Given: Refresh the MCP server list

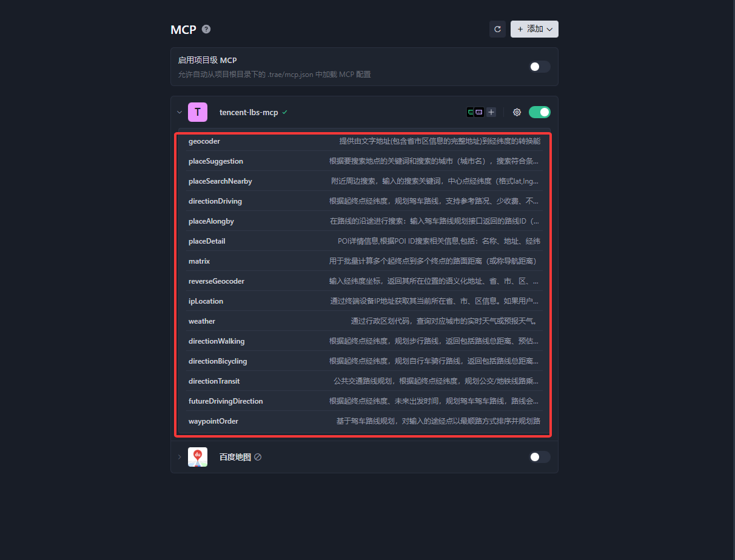Looking at the screenshot, I should coord(497,29).
